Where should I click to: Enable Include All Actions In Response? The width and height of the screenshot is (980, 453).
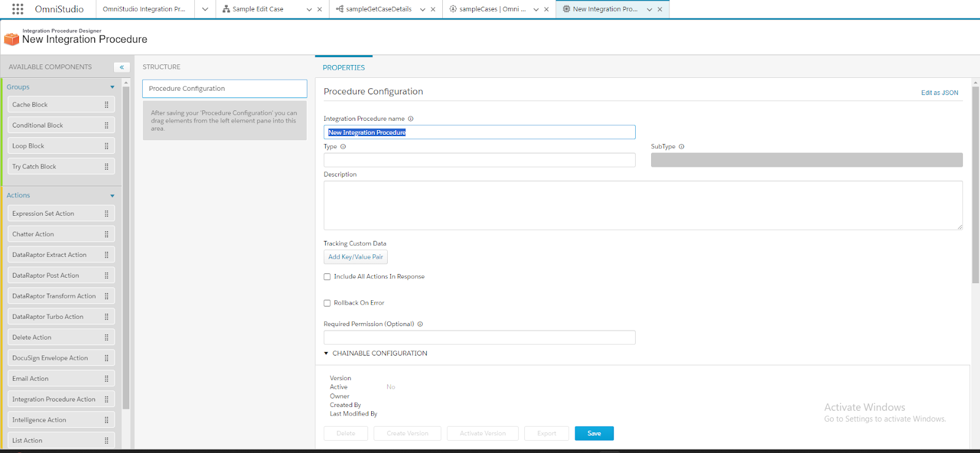pos(327,277)
